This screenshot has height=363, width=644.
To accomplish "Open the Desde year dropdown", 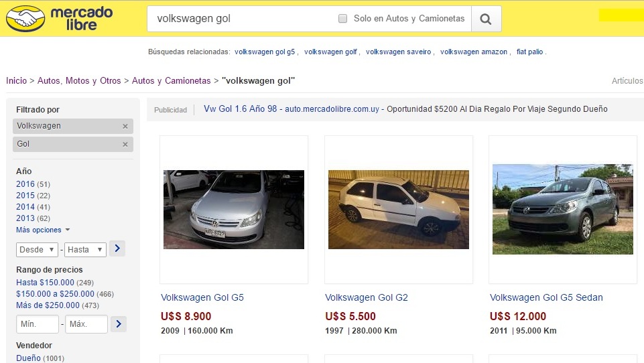I will [37, 250].
